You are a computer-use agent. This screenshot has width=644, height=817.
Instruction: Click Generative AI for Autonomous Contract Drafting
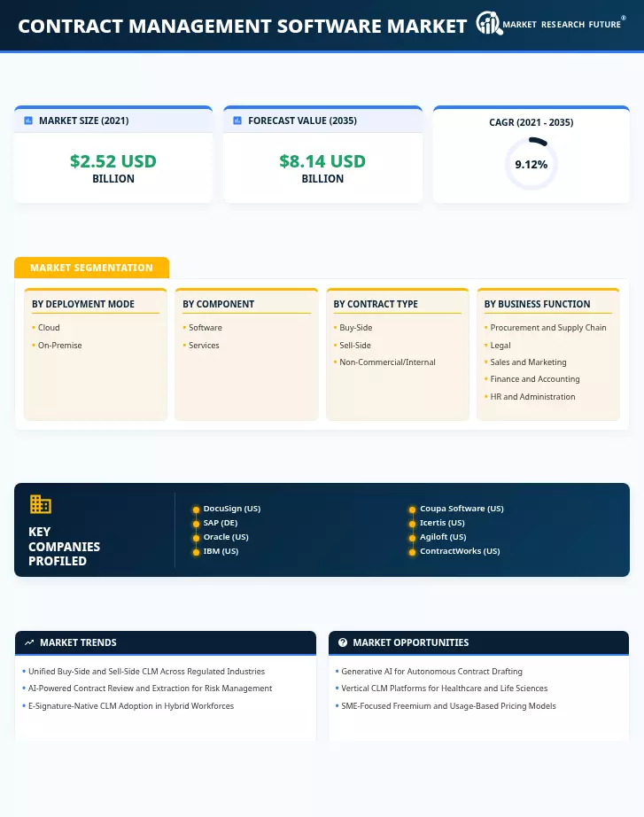click(x=431, y=672)
